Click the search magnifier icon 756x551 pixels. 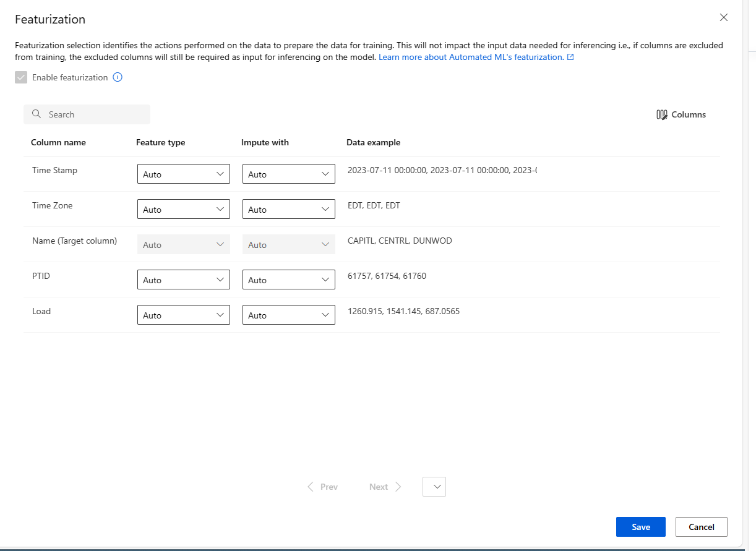pos(37,114)
